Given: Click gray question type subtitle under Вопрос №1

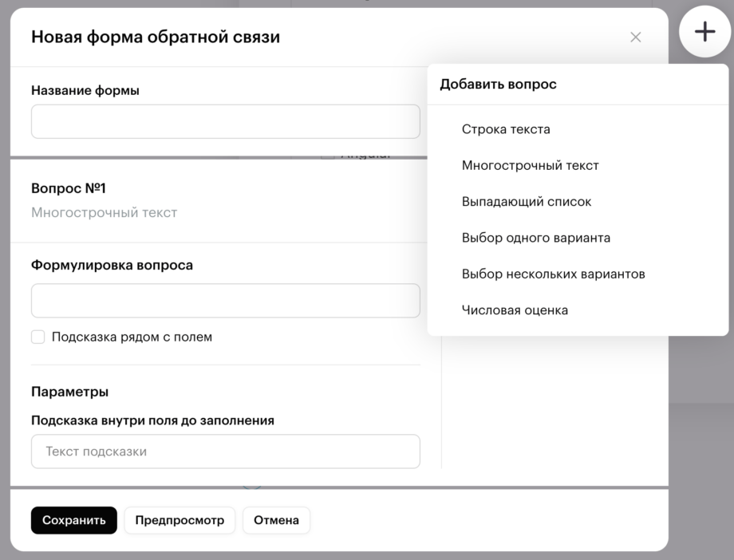Looking at the screenshot, I should coord(104,213).
